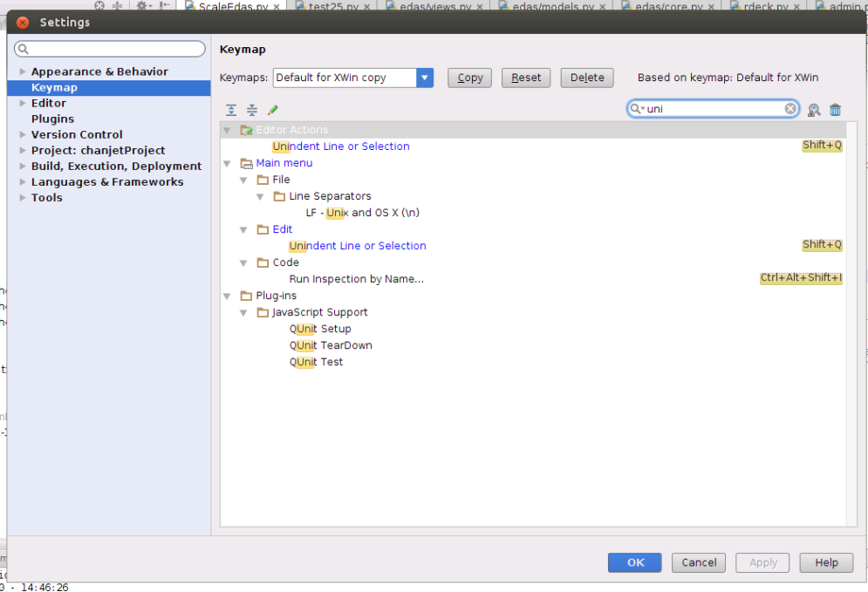Collapse the Line Separators node
This screenshot has height=592, width=868.
pyautogui.click(x=260, y=197)
